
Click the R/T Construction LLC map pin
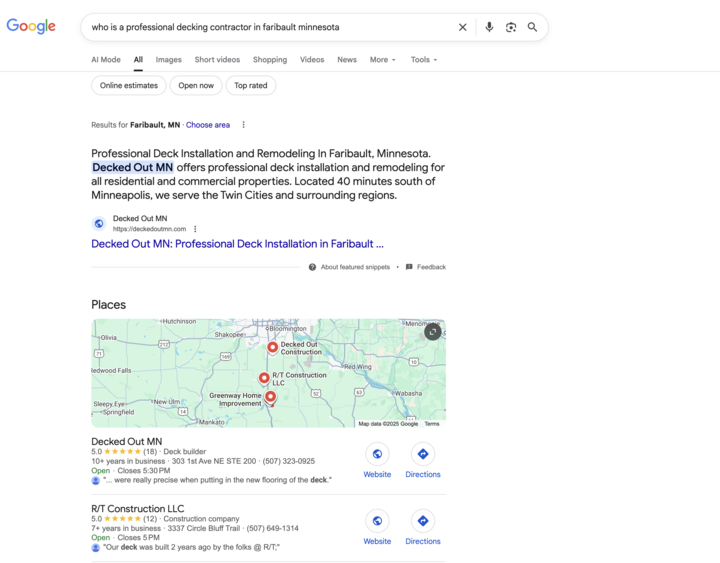click(264, 378)
